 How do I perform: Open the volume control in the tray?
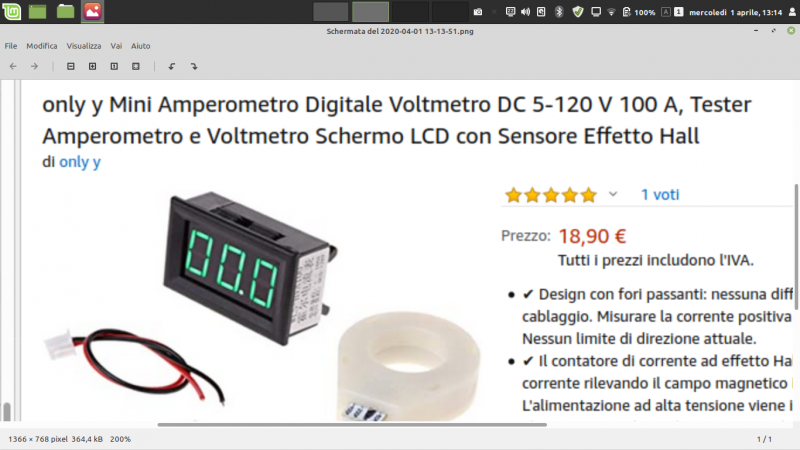coord(526,12)
